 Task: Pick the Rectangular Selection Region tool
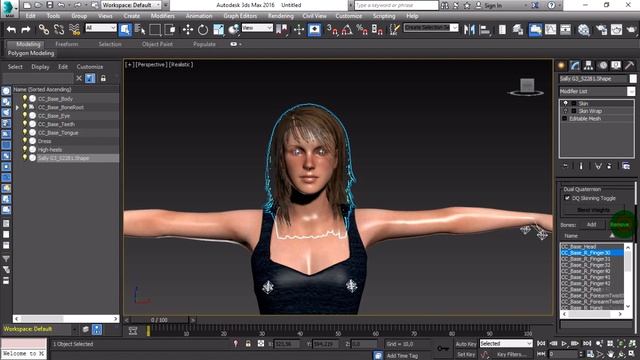point(155,29)
